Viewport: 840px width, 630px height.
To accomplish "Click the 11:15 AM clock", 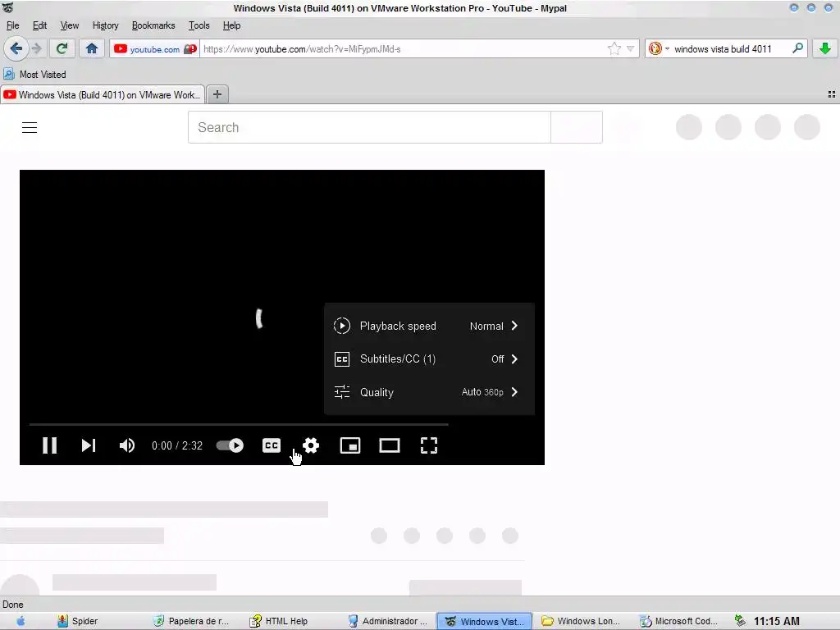I will 776,621.
